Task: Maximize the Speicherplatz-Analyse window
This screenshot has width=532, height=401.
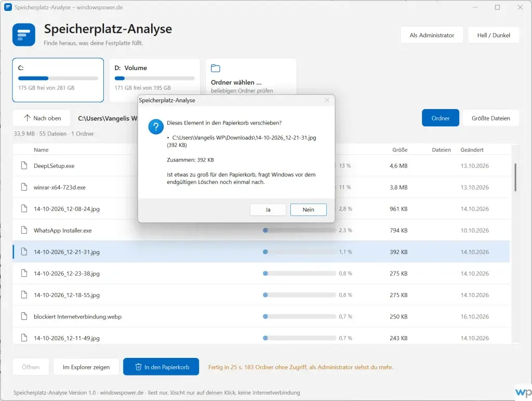Action: tap(497, 7)
